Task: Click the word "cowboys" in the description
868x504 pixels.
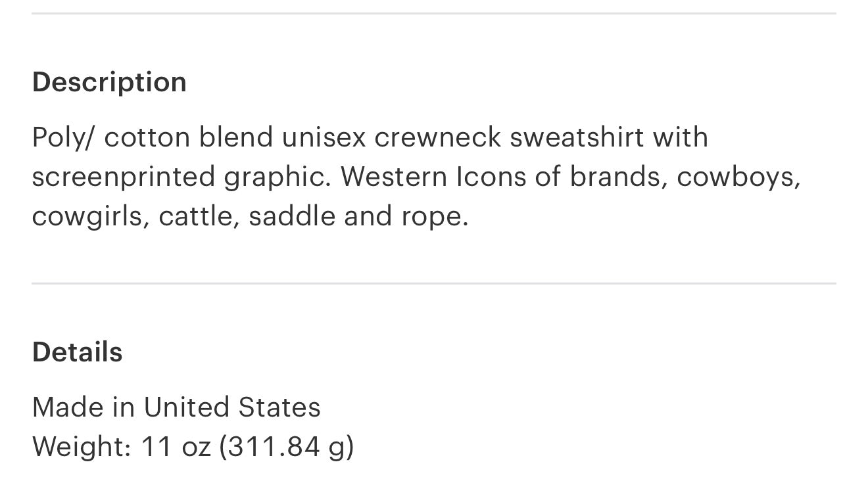Action: [x=738, y=177]
